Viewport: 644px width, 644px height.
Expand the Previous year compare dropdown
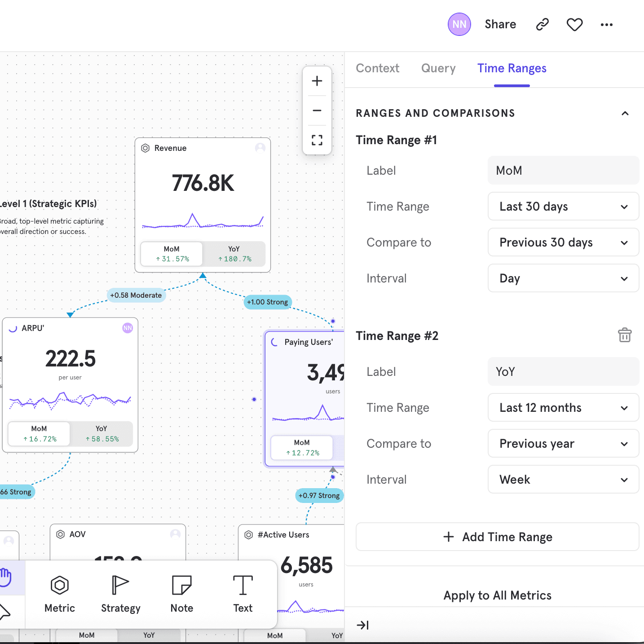pyautogui.click(x=563, y=444)
